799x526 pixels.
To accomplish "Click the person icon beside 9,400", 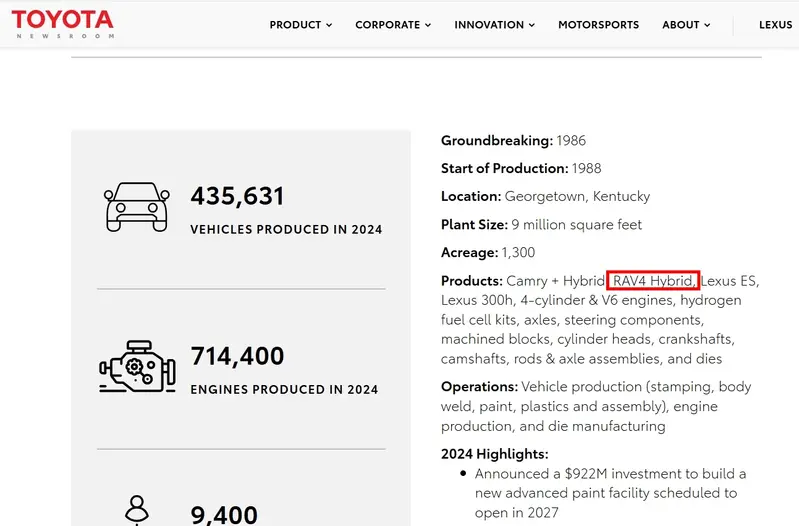I will click(x=137, y=510).
